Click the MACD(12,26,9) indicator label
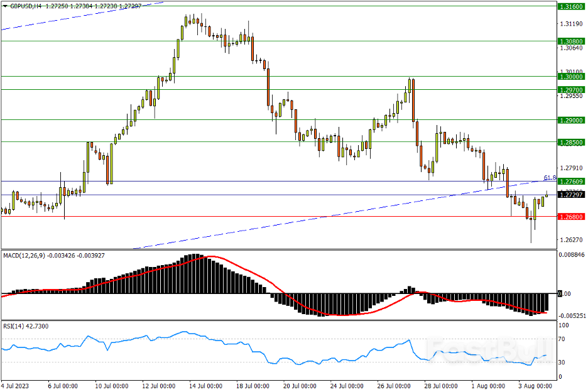Image resolution: width=588 pixels, height=392 pixels. point(28,256)
